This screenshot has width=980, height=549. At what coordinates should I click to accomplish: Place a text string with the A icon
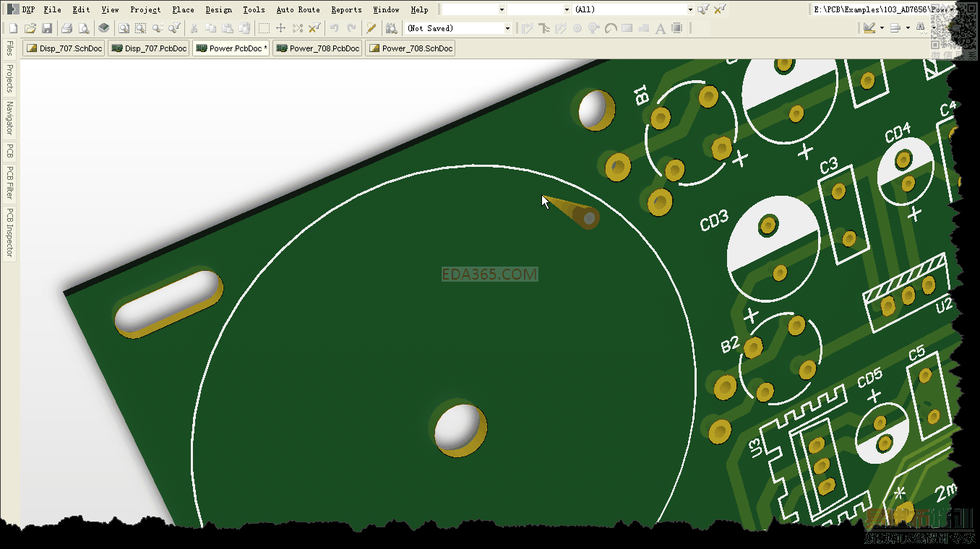(x=661, y=28)
